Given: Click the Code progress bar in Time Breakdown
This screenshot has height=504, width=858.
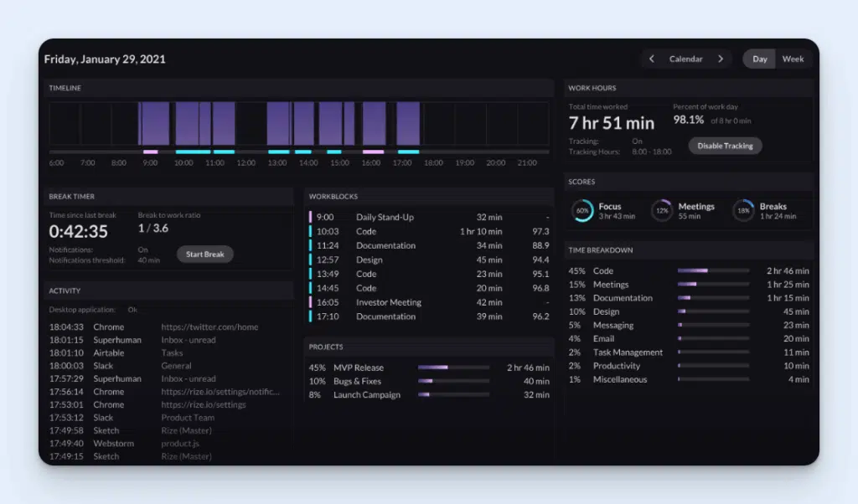Looking at the screenshot, I should (712, 270).
